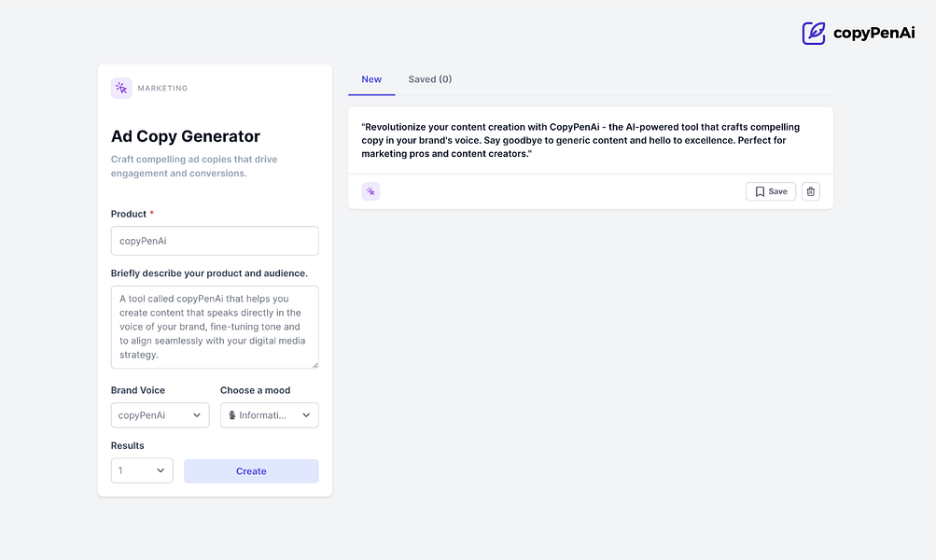The width and height of the screenshot is (936, 560).
Task: Click the copyPenAi brand name text
Action: (x=873, y=34)
